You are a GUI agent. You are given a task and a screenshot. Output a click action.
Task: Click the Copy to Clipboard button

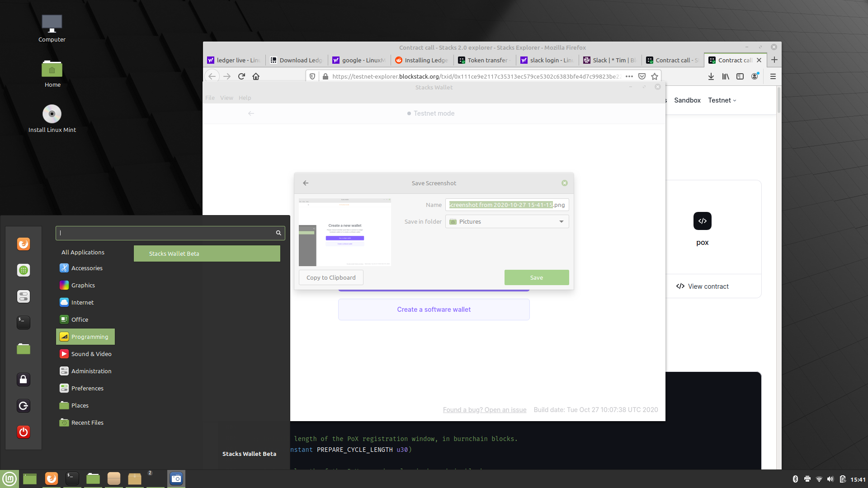click(331, 277)
